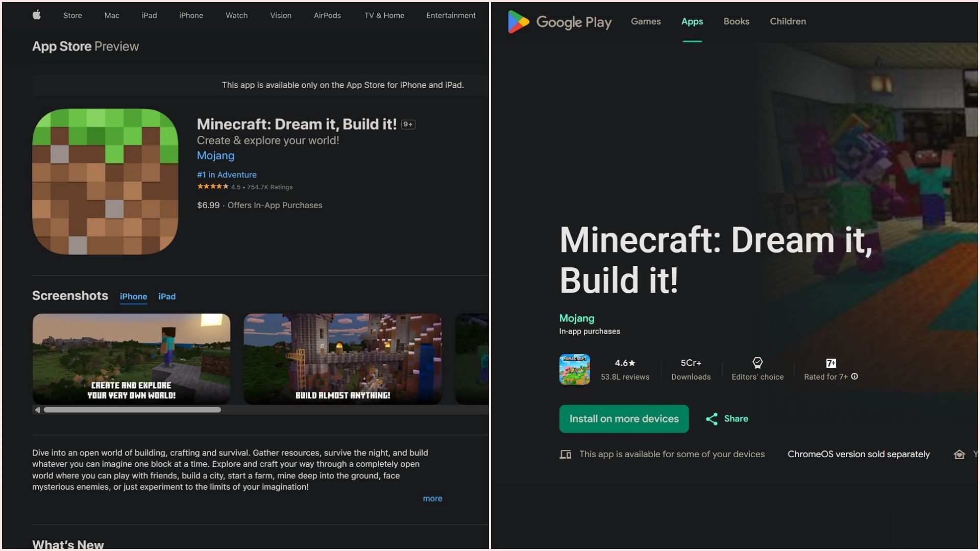The image size is (980, 551).
Task: Click the devices icon beside availability text
Action: click(566, 454)
